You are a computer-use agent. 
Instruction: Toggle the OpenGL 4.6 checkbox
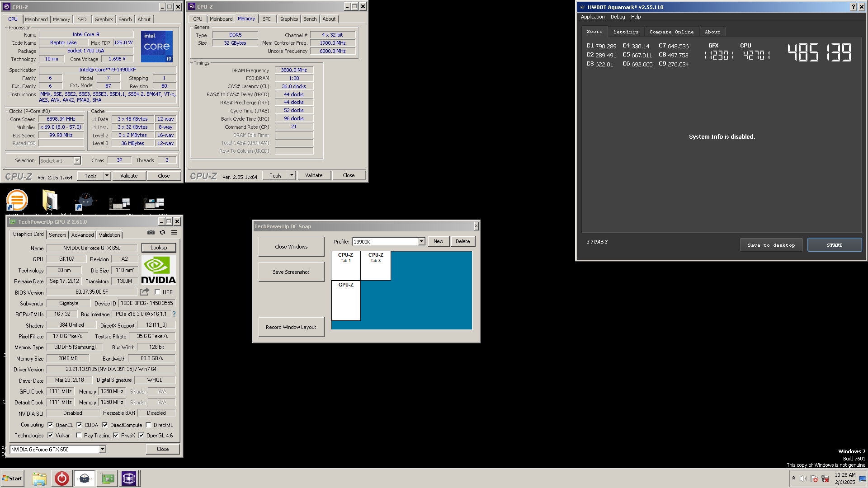pos(141,436)
